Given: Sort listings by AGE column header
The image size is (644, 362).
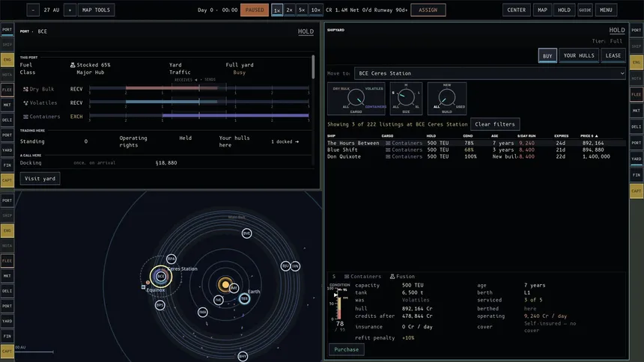Looking at the screenshot, I should tap(494, 136).
